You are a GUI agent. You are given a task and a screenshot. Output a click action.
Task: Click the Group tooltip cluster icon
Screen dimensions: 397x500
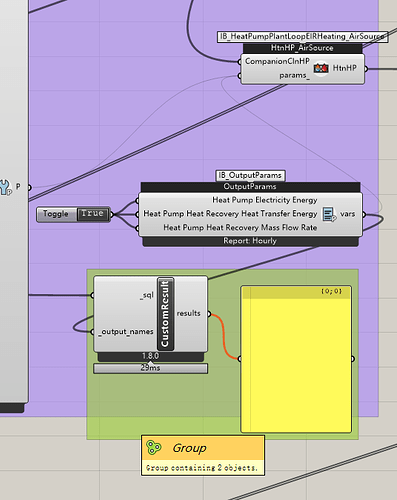click(154, 448)
